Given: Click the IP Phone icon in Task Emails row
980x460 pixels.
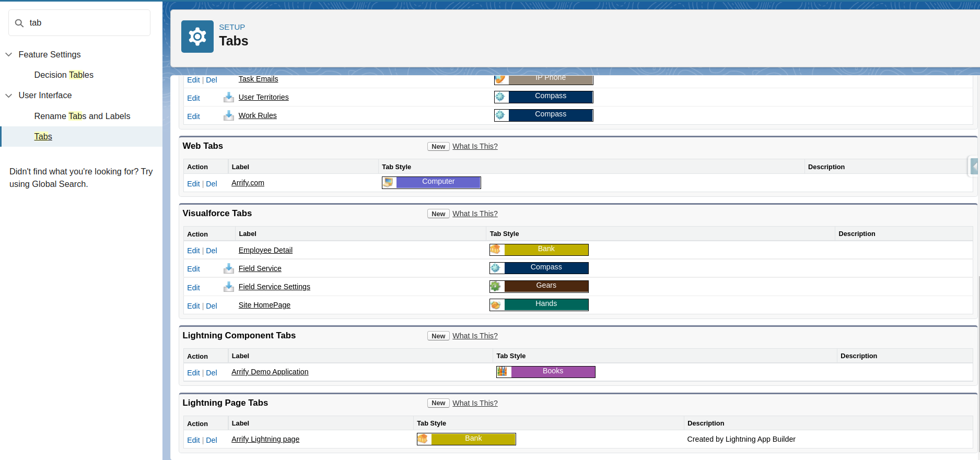Looking at the screenshot, I should click(500, 79).
